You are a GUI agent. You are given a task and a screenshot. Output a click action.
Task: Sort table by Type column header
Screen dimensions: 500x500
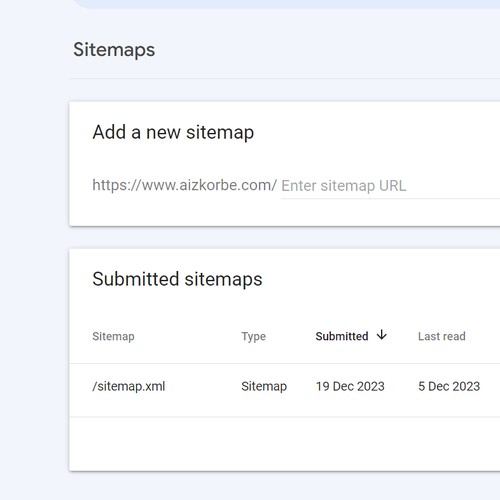(x=254, y=336)
